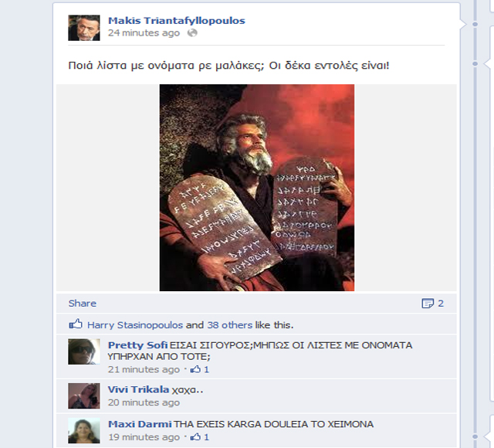Screen dimensions: 494x448
Task: Click the top timeline marker dot
Action: [x=475, y=24]
